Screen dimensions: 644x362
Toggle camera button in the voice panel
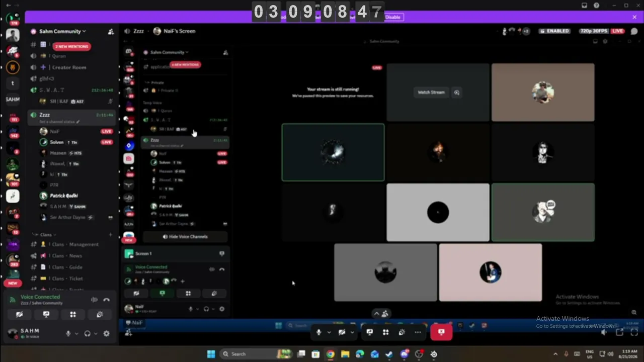tap(19, 314)
